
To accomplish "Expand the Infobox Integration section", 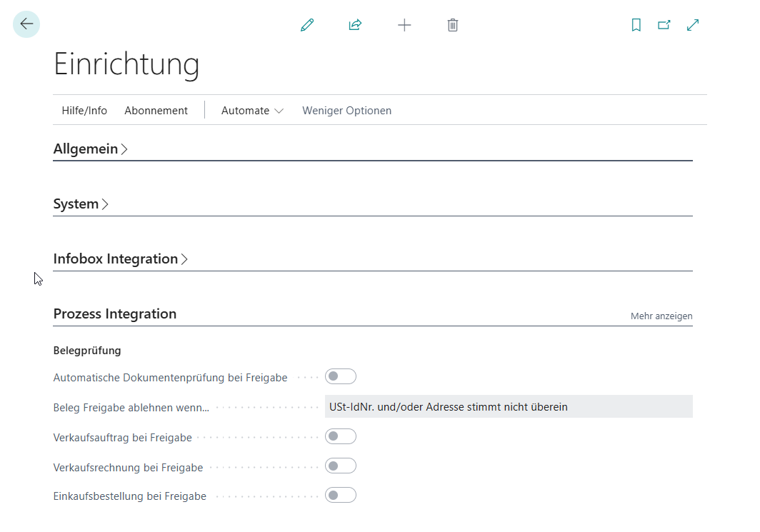I will (121, 259).
